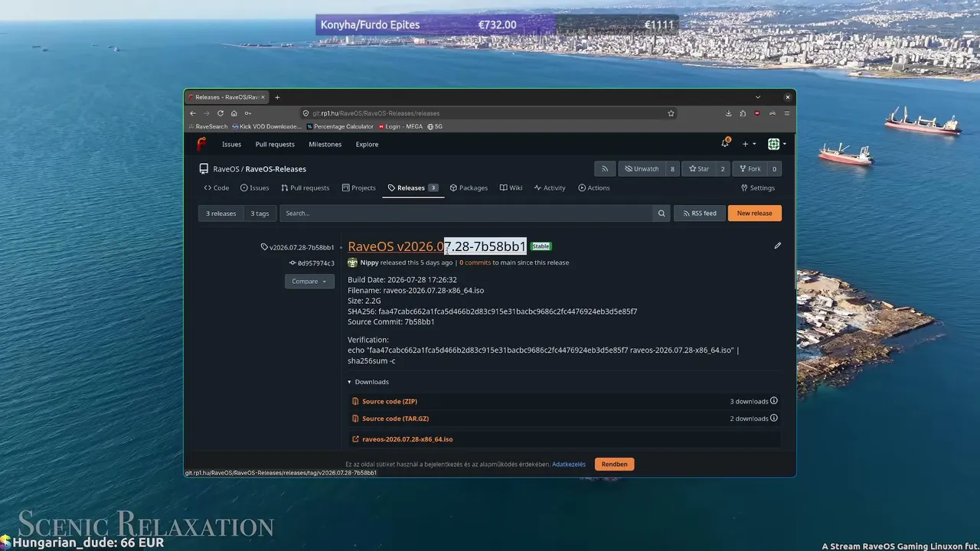Switch to the repository Issues tab
The height and width of the screenshot is (551, 980).
tap(255, 187)
